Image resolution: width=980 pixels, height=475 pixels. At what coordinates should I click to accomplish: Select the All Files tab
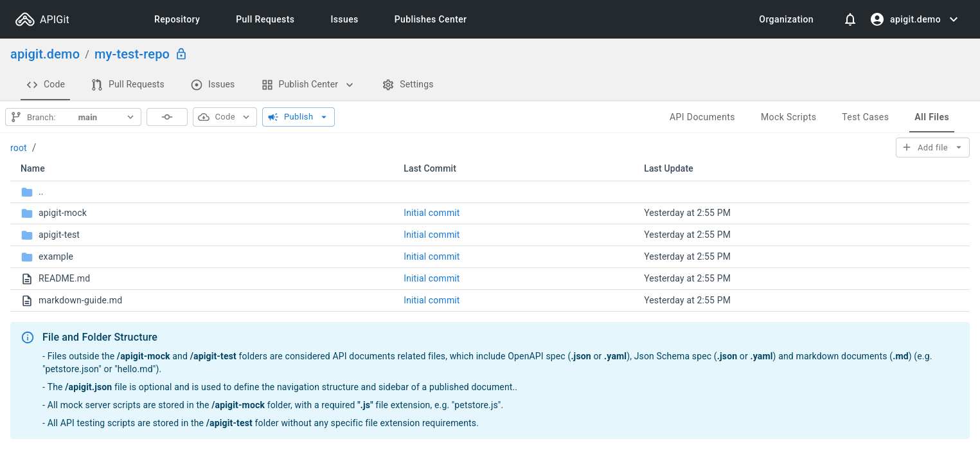coord(932,117)
